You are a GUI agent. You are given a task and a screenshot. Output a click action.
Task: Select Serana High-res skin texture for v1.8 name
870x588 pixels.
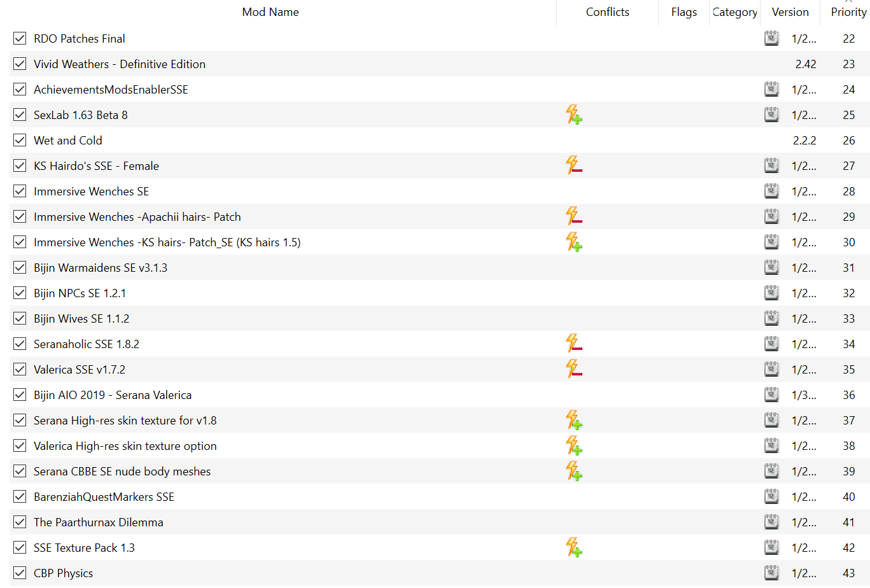click(125, 421)
